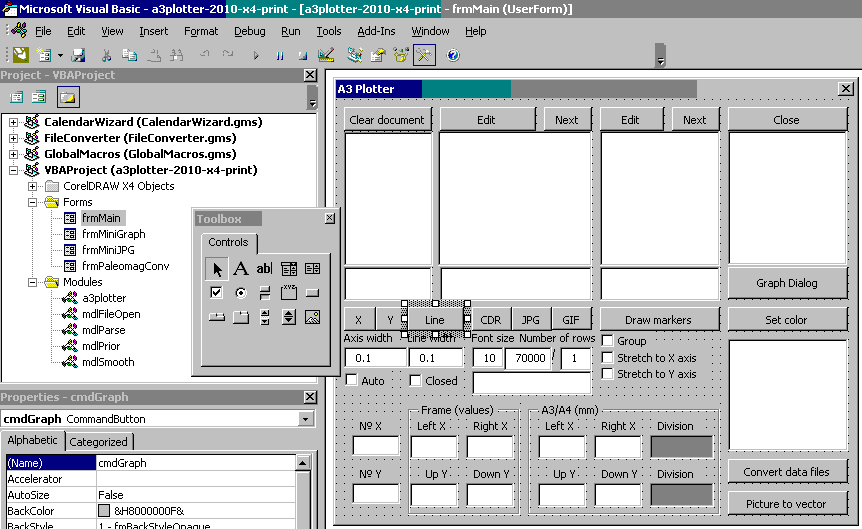Image resolution: width=862 pixels, height=529 pixels.
Task: Open Project Explorer from toolbar icon
Action: [355, 54]
